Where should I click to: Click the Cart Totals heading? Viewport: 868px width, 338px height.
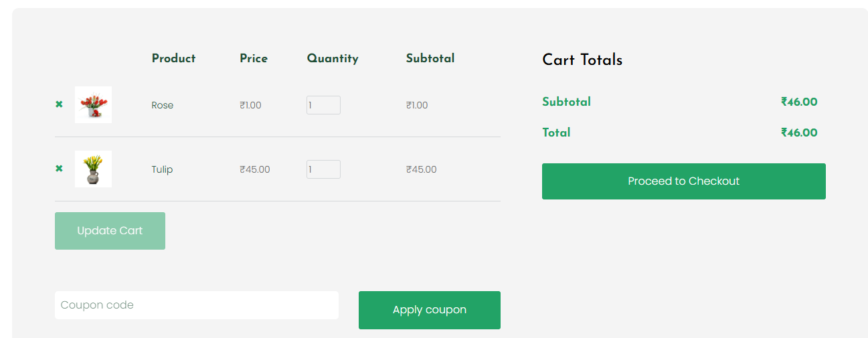(x=582, y=60)
